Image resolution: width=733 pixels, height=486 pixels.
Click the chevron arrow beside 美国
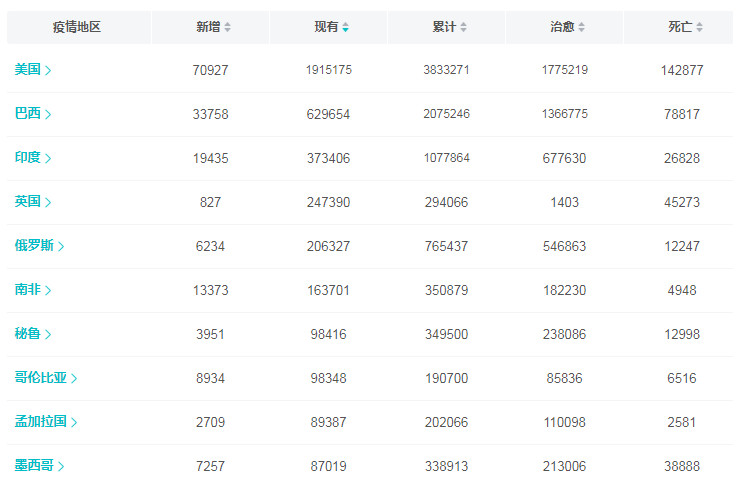coord(48,70)
